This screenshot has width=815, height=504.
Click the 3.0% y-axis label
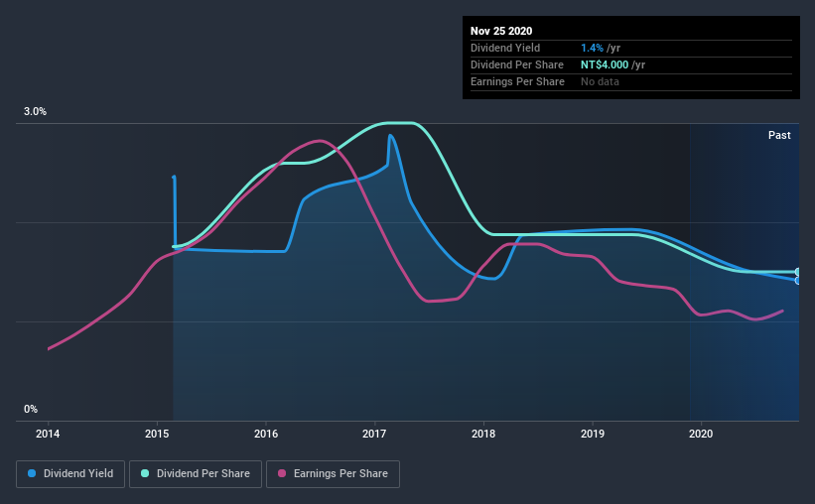(x=35, y=112)
